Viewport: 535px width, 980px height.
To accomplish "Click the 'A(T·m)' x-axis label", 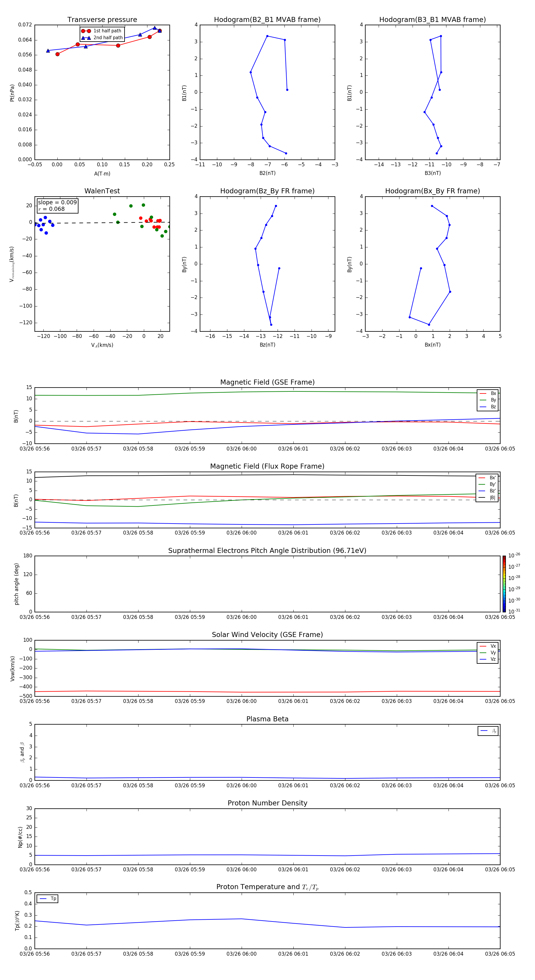I will tap(102, 174).
